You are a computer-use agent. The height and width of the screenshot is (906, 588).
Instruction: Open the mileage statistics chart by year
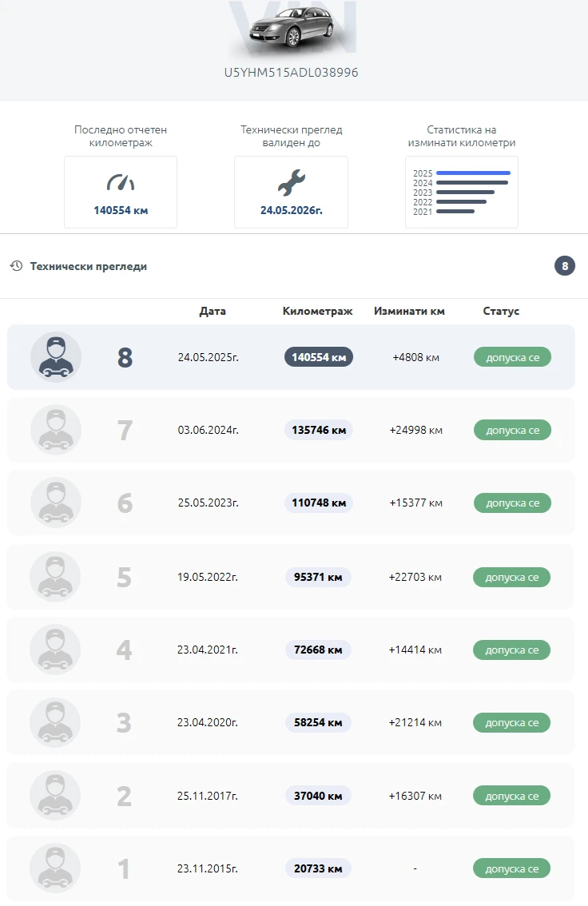(461, 192)
